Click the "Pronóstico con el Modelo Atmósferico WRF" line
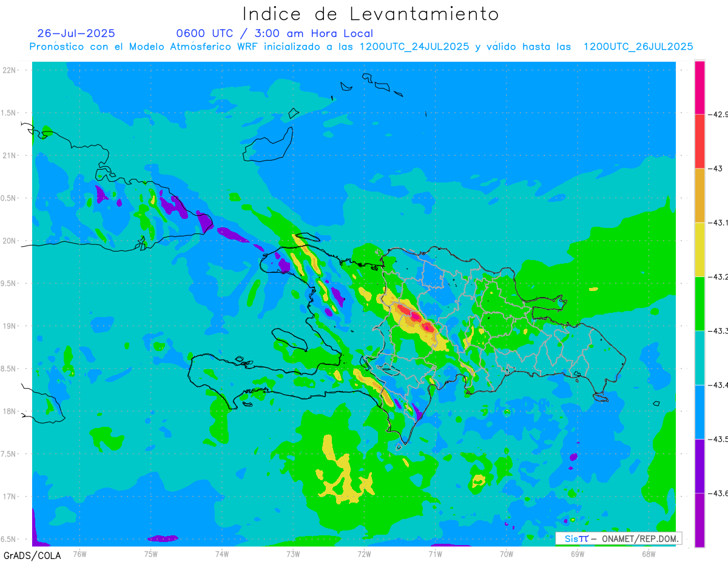Screen dimensions: 728x562 pyautogui.click(x=361, y=47)
